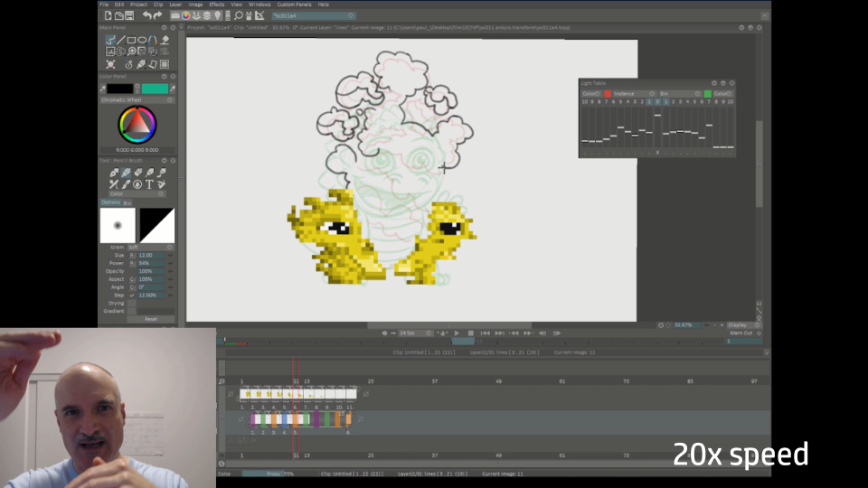Click the Reset button in brush options
The width and height of the screenshot is (868, 488).
(x=151, y=319)
